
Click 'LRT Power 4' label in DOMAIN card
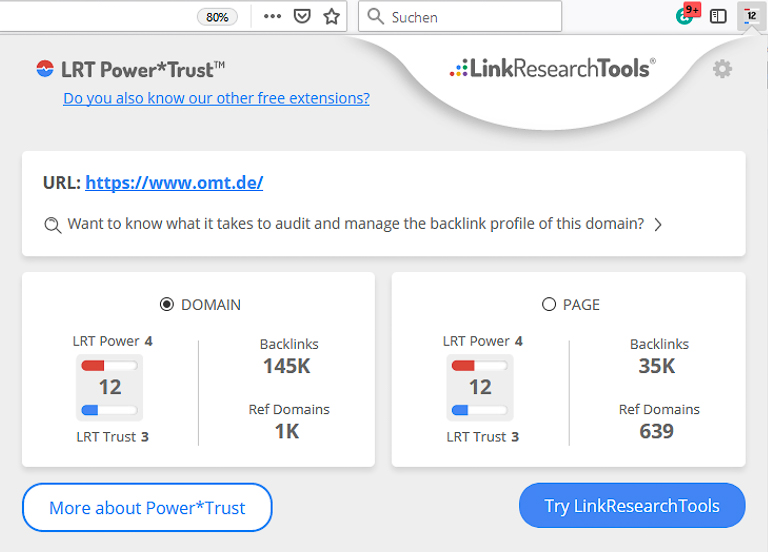[x=113, y=341]
